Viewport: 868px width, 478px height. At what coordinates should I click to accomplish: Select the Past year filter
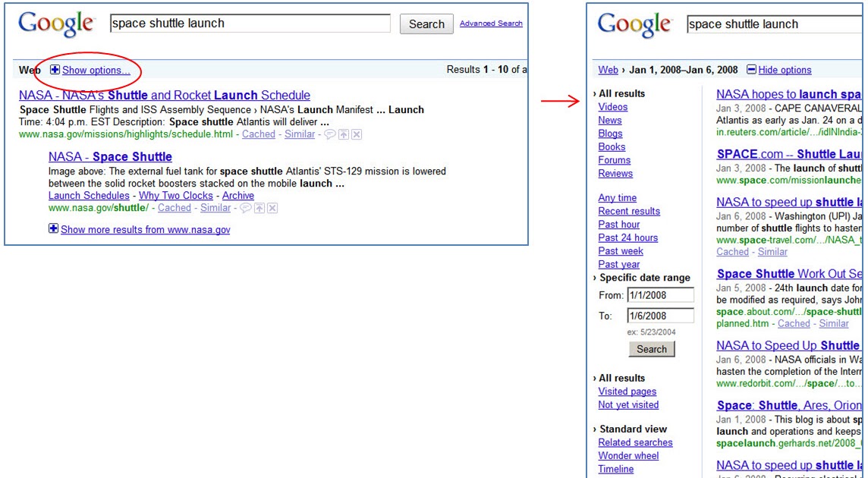point(619,264)
